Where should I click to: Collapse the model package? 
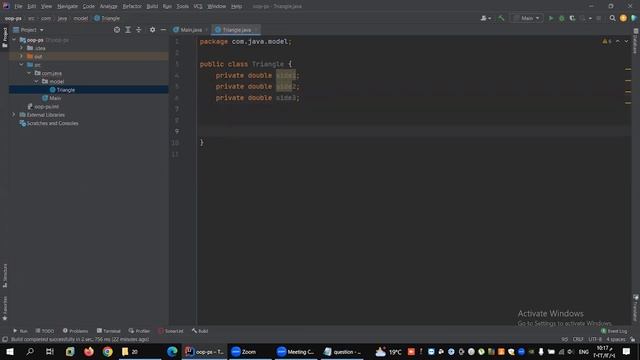[36, 81]
